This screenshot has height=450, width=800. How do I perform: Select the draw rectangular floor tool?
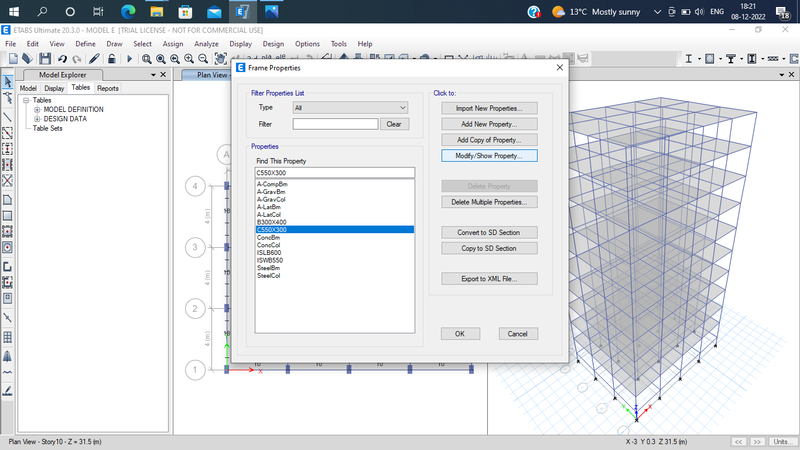[8, 215]
